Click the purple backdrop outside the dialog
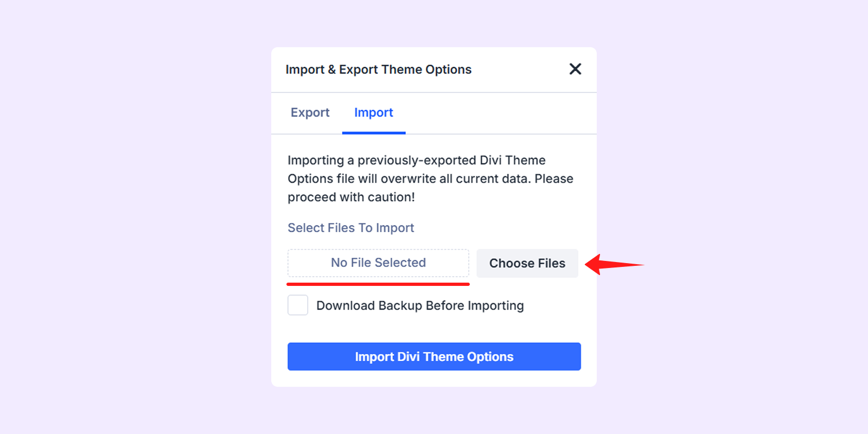The height and width of the screenshot is (434, 868). tap(136, 217)
